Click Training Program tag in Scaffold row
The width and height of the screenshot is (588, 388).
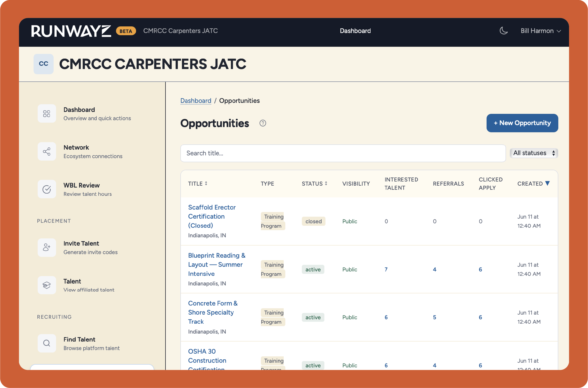tap(273, 221)
